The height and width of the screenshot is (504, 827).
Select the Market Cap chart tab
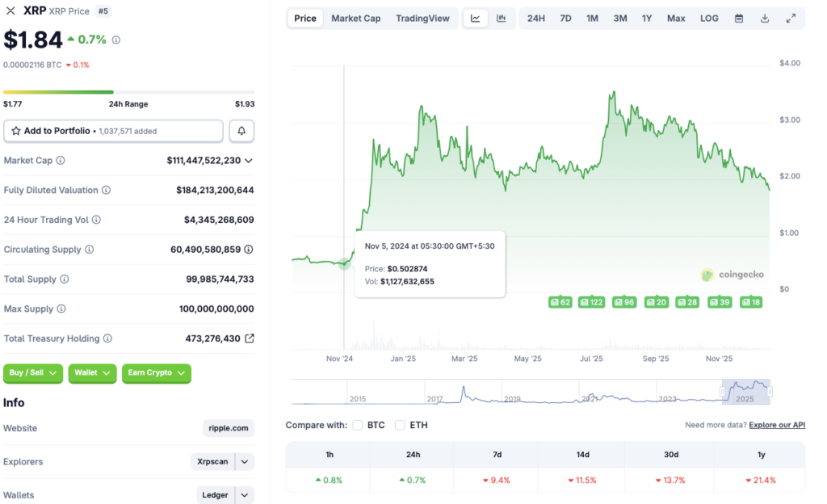(355, 18)
